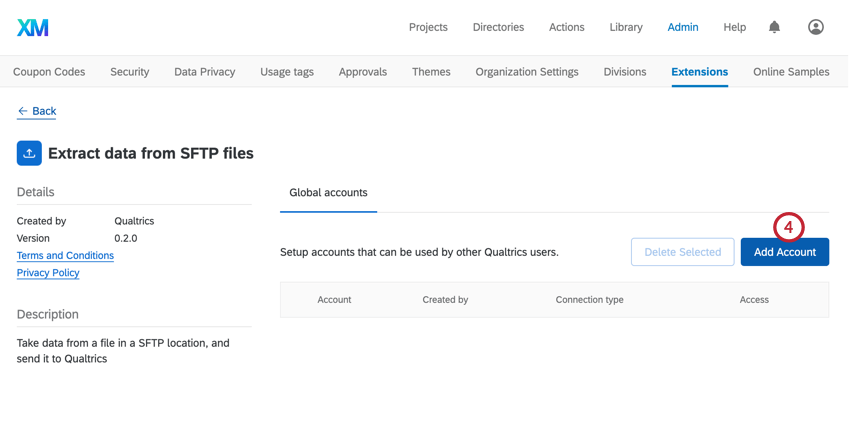850x425 pixels.
Task: Click the Access column header
Action: (x=754, y=300)
